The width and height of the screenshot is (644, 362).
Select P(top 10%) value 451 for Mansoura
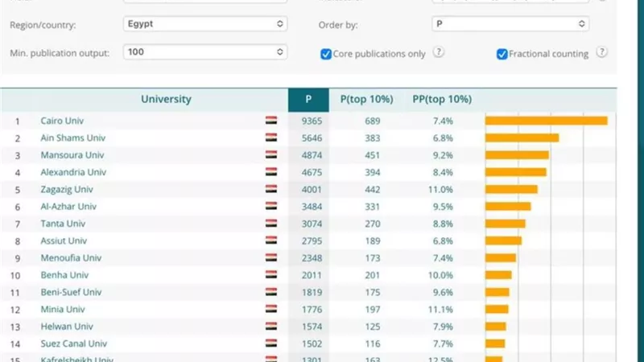click(x=373, y=155)
